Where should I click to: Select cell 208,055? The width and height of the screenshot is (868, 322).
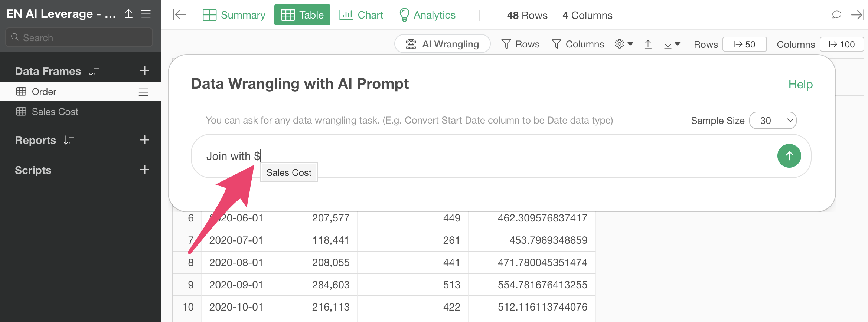pos(321,262)
